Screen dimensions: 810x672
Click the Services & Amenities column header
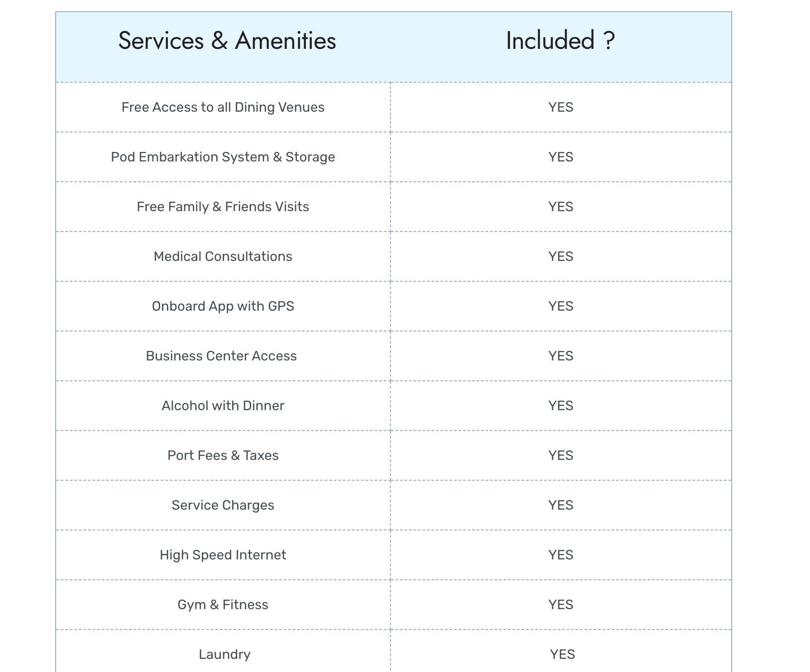coord(227,41)
